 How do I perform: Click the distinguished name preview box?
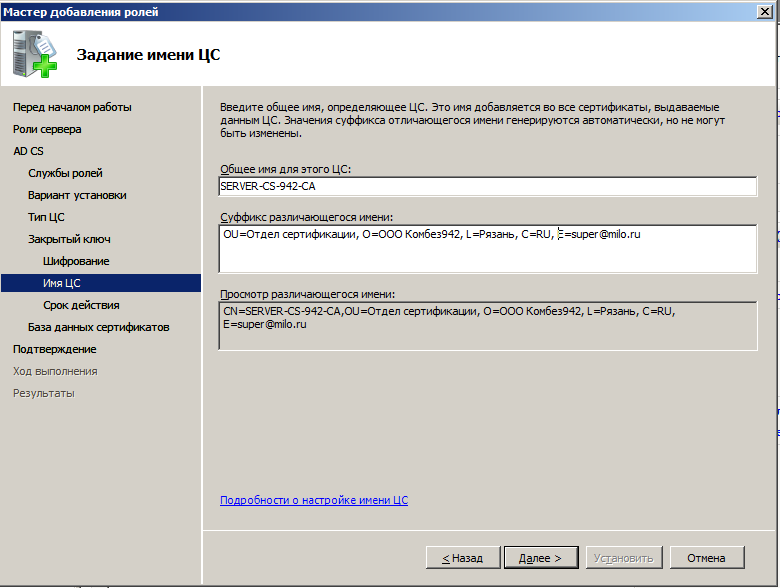click(x=488, y=325)
